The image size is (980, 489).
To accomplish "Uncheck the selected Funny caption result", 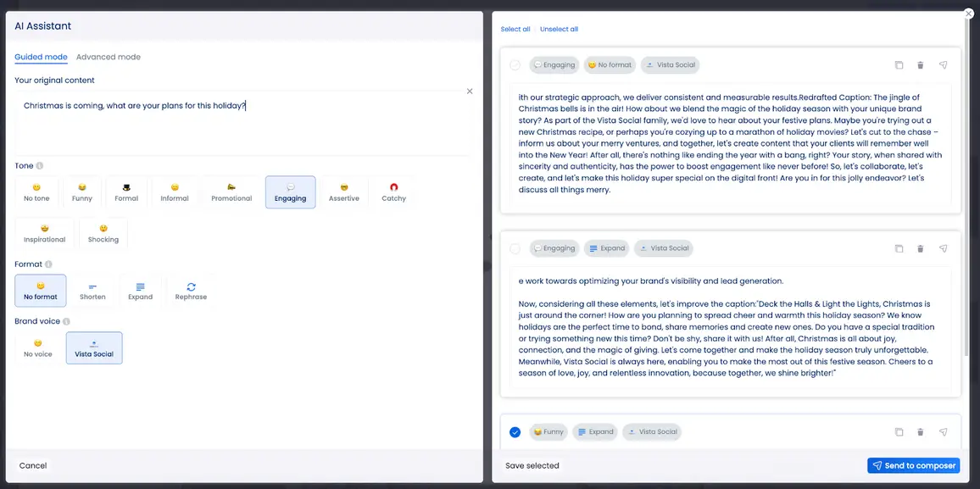I will (x=515, y=431).
